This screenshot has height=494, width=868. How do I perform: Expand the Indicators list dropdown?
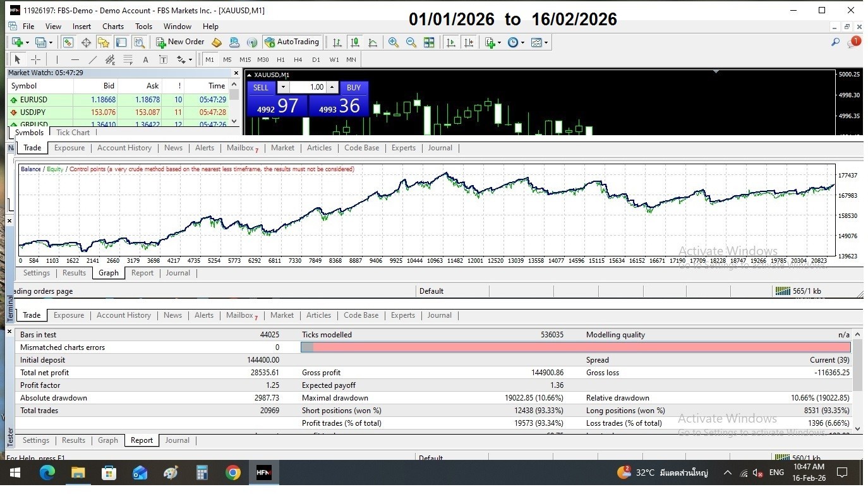[x=499, y=42]
